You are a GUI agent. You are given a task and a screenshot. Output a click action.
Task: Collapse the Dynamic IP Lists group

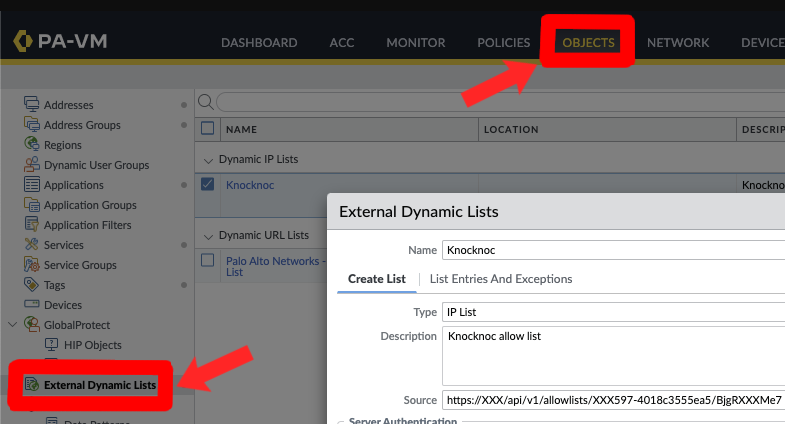[x=208, y=159]
